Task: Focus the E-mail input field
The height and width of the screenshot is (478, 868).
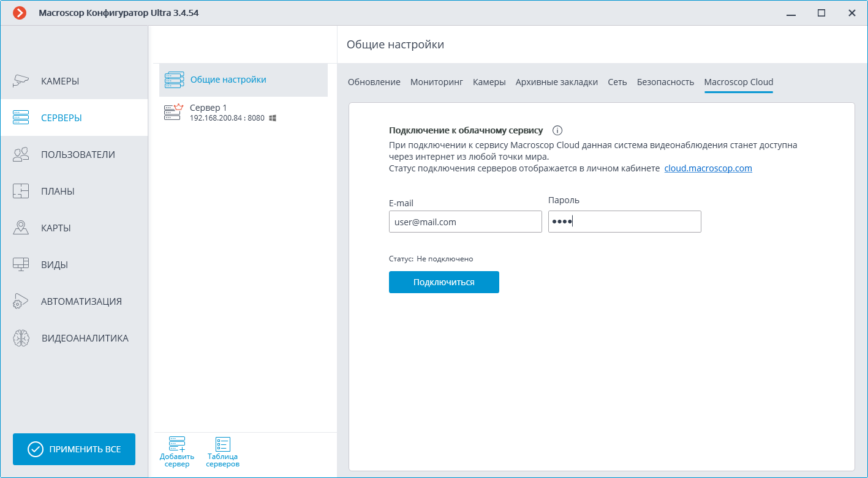Action: [466, 222]
